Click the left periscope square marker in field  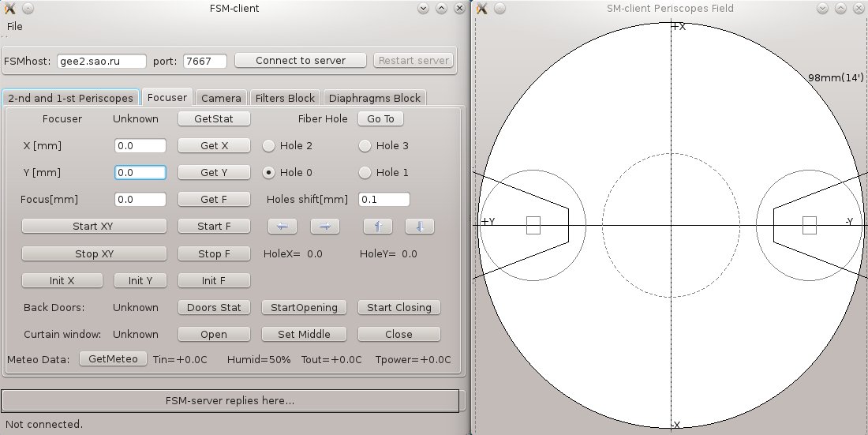(533, 226)
